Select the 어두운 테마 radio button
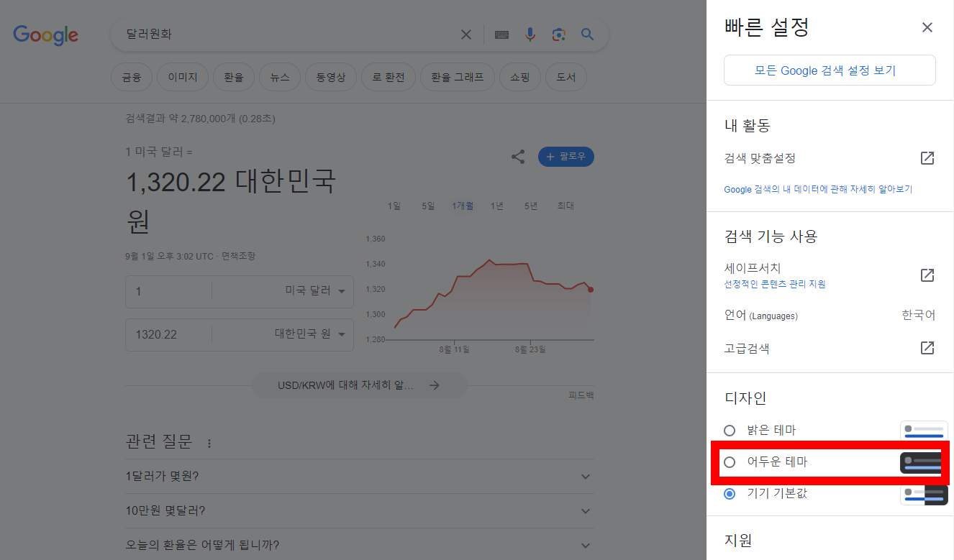The width and height of the screenshot is (954, 560). pos(730,462)
